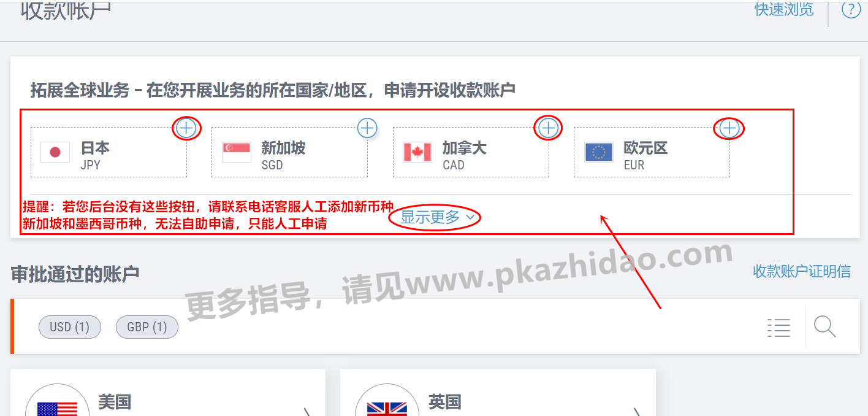Click the European Union flag icon

coord(599,152)
